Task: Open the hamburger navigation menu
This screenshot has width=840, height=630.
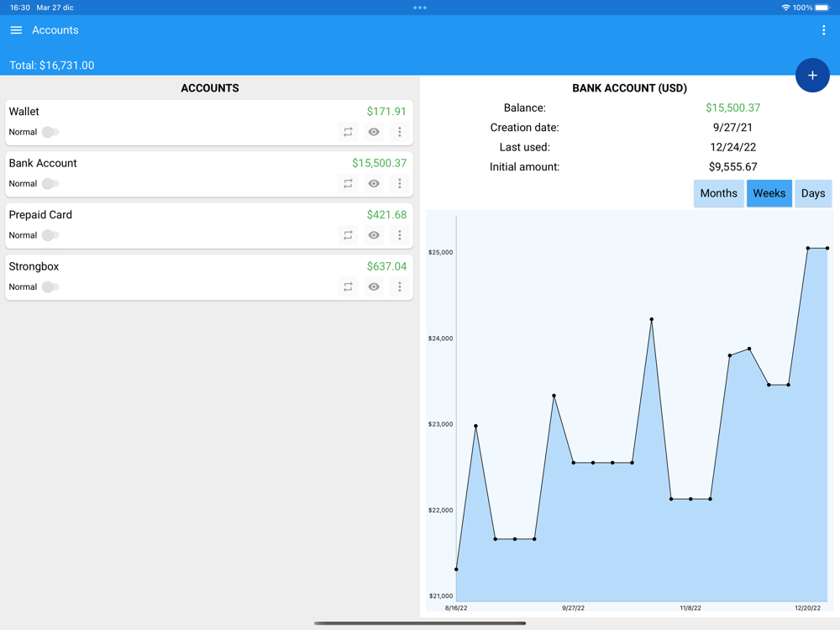Action: coord(16,30)
